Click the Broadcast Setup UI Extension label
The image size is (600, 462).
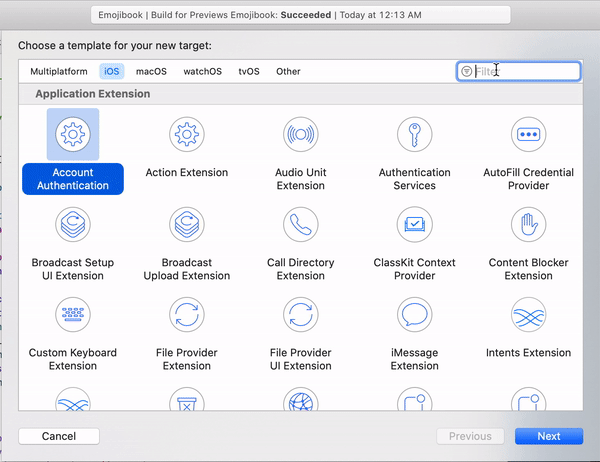(x=73, y=269)
